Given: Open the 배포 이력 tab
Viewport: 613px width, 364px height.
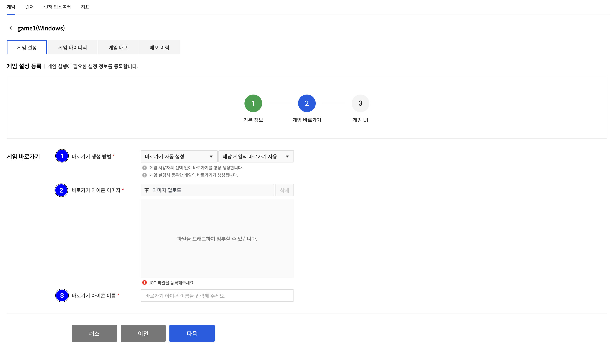Looking at the screenshot, I should (x=159, y=47).
